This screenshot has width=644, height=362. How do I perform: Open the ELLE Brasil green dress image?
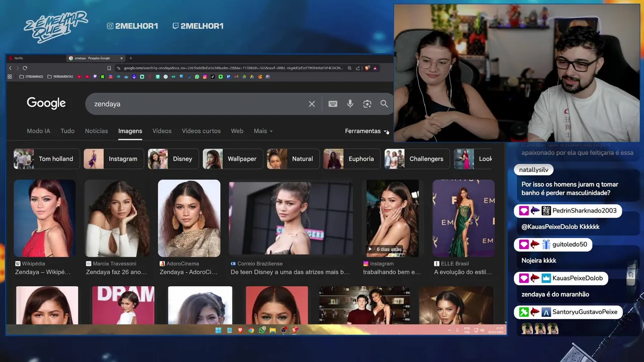464,218
